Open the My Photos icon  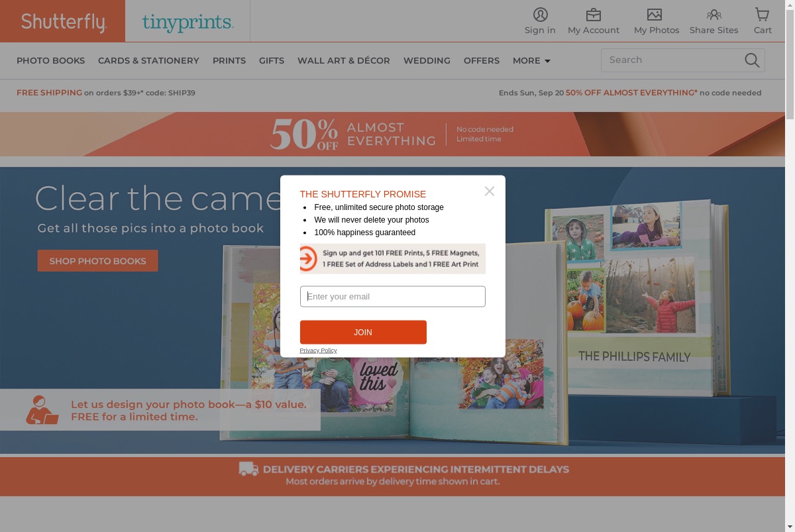[655, 15]
